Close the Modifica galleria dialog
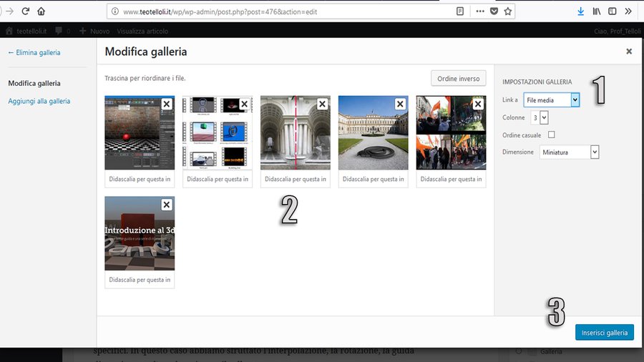 629,52
